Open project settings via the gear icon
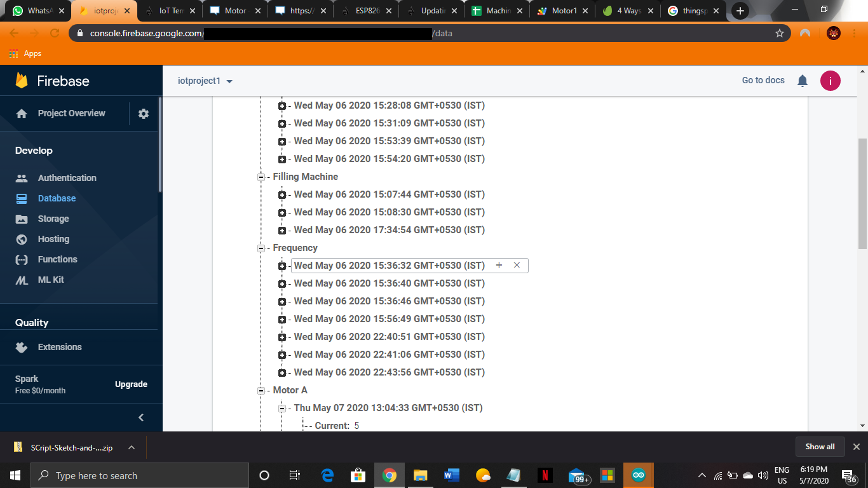The height and width of the screenshot is (488, 868). click(x=143, y=113)
